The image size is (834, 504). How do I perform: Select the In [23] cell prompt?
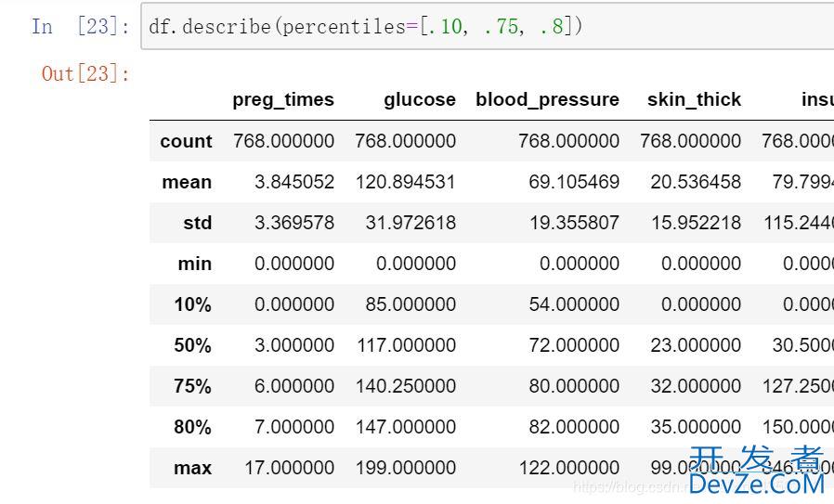80,26
